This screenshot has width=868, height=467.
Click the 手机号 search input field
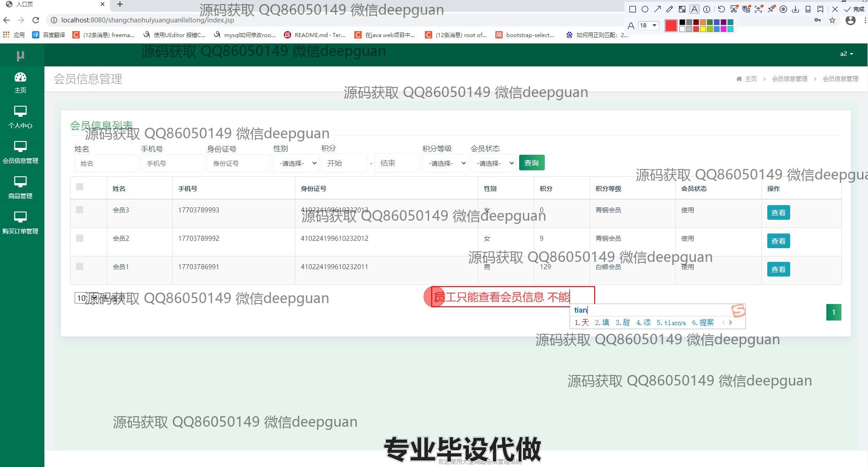point(173,163)
